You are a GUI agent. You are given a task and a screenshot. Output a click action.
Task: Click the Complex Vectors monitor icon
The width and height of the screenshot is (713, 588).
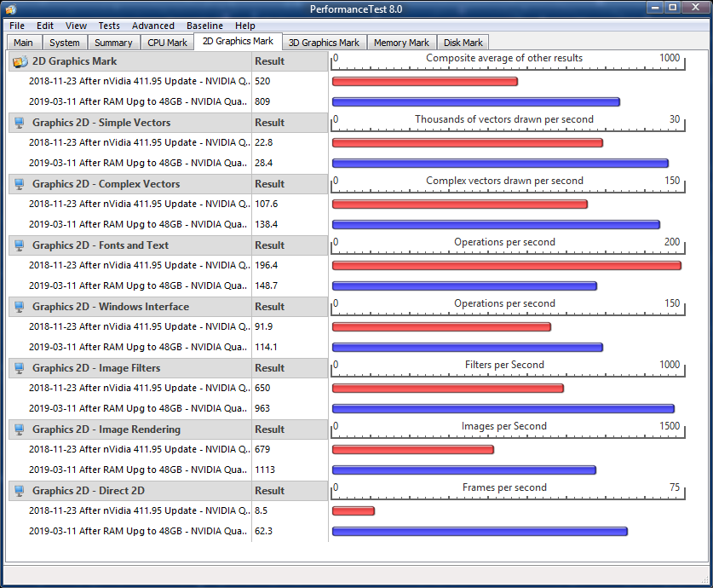pos(20,184)
